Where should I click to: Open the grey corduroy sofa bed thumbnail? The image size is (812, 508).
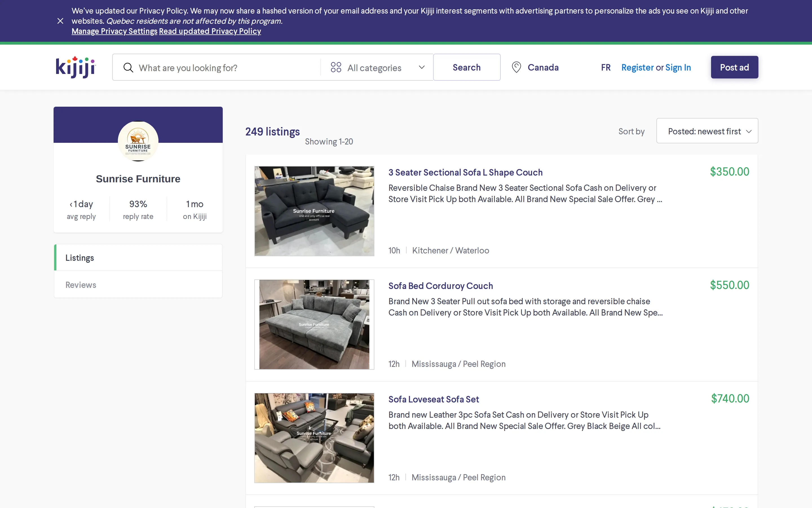click(x=314, y=325)
